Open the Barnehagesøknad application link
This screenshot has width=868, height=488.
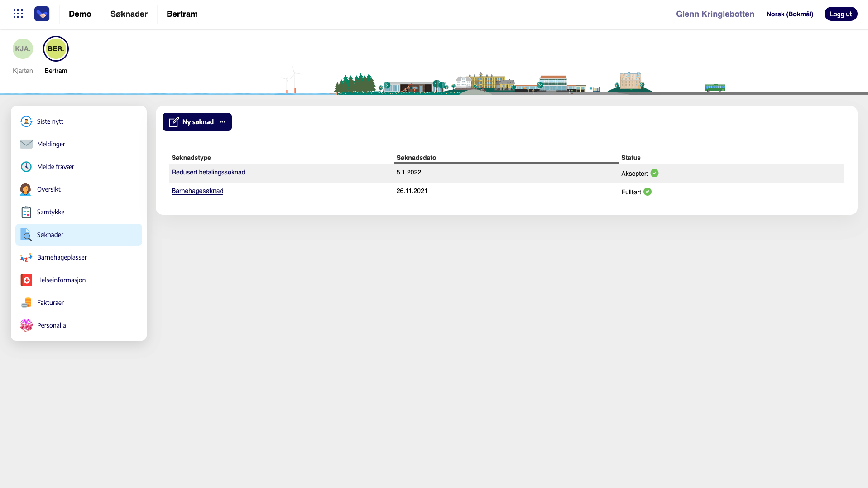[197, 191]
